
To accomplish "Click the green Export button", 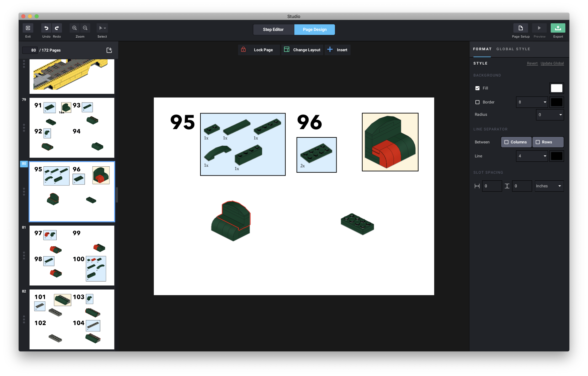I will pos(558,28).
